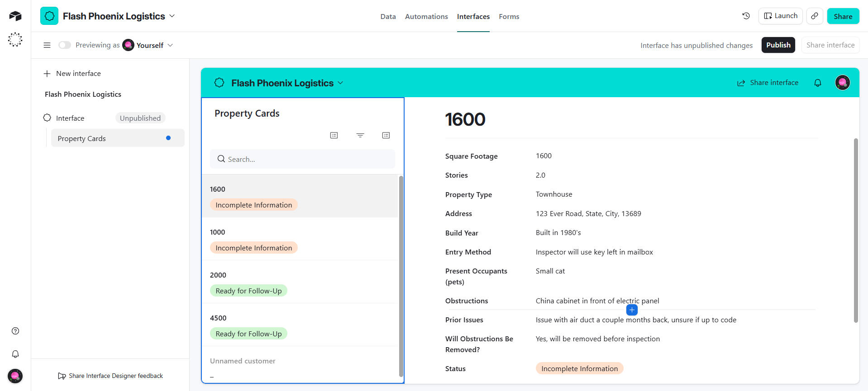Click the hexagon logo in teal header

219,83
